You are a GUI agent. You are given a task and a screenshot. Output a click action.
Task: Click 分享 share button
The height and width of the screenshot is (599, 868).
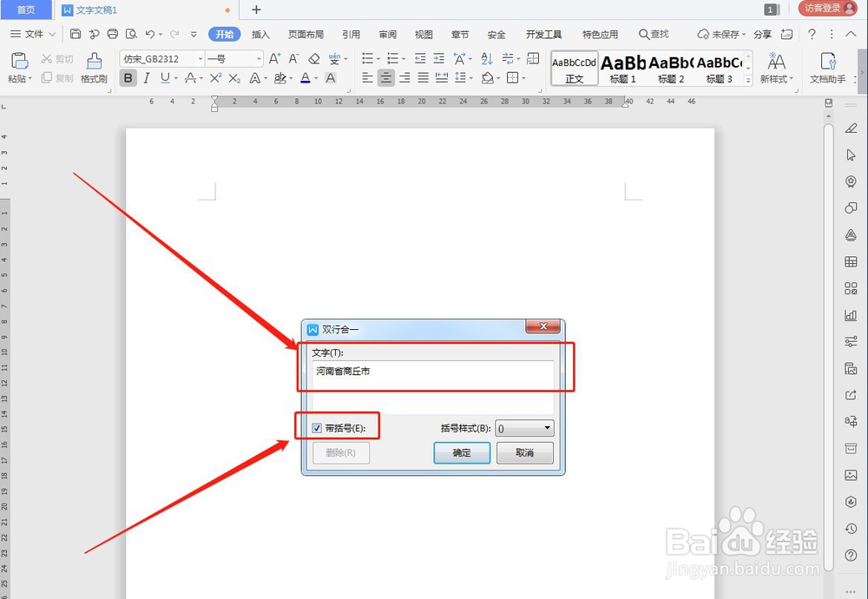[x=762, y=35]
